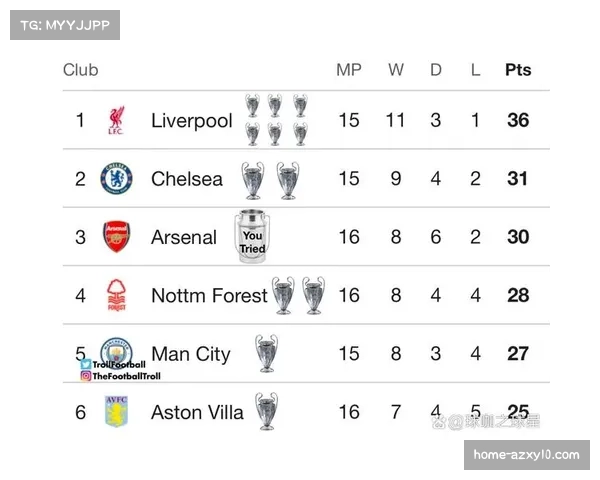Select the Aston Villa crest
600x480 pixels.
(116, 411)
